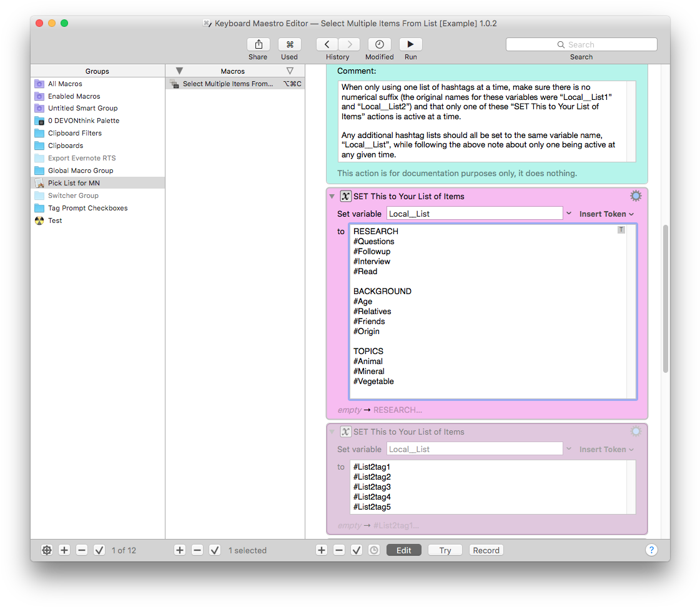Select the Clipboards group
The width and height of the screenshot is (700, 607).
tap(98, 146)
